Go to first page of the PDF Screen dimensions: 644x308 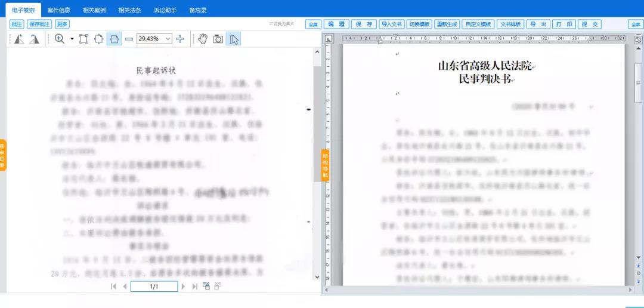[114, 287]
